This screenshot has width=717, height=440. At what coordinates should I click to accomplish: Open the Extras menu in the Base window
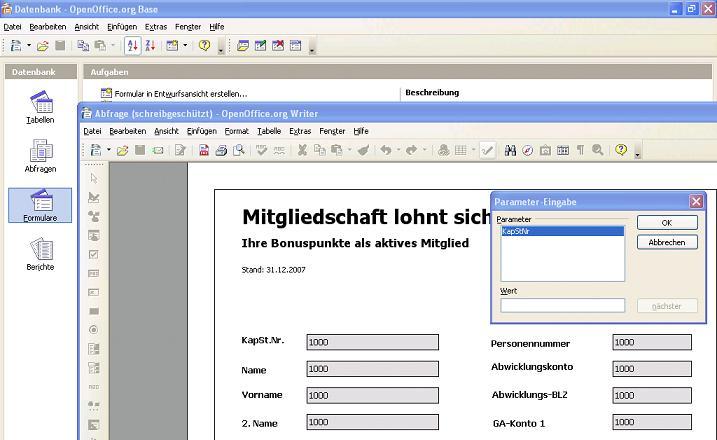point(155,27)
